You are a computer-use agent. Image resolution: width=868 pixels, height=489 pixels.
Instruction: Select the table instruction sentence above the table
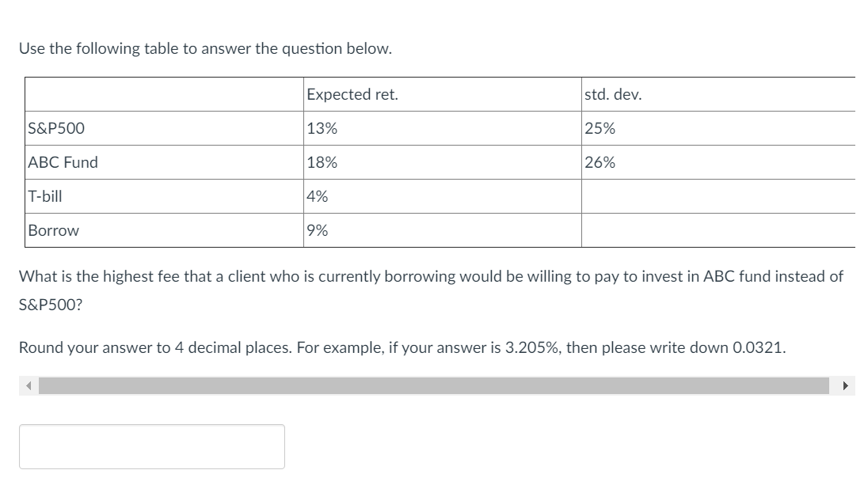(x=204, y=47)
